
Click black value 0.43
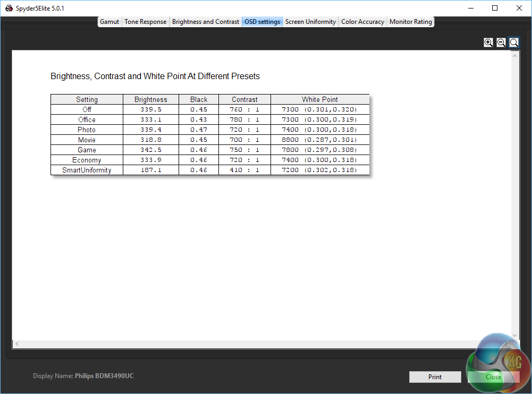199,119
